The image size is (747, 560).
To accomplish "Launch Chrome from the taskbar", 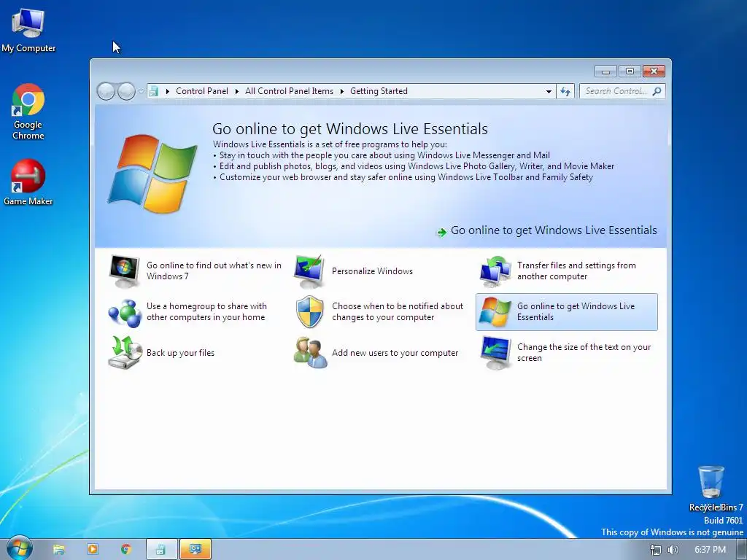I will click(126, 550).
